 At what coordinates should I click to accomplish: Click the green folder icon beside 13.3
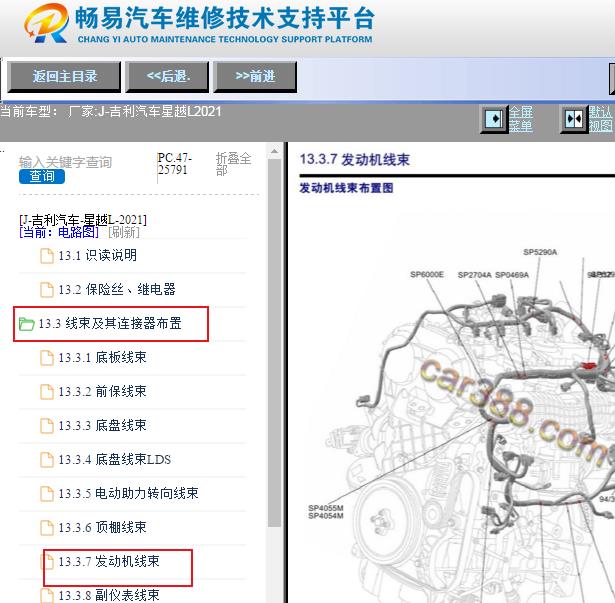27,324
